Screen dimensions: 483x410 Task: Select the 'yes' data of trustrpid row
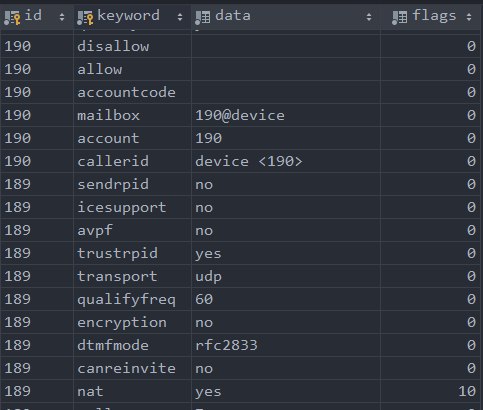(x=286, y=253)
